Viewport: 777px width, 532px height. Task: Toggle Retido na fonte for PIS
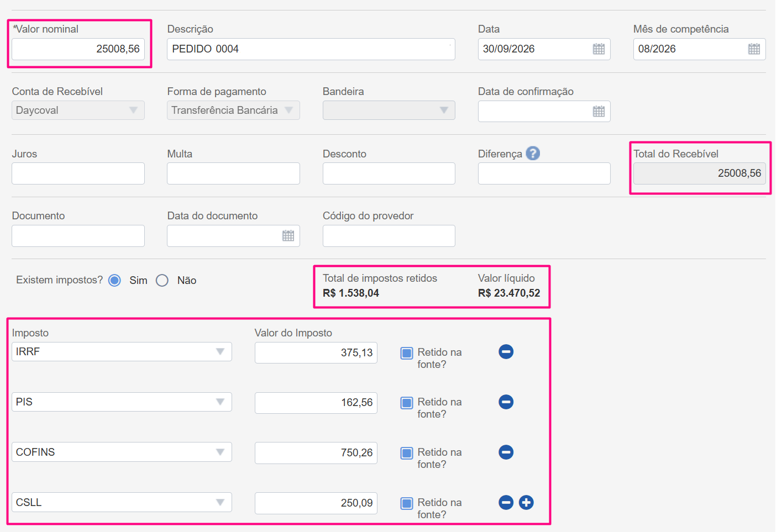(x=407, y=403)
